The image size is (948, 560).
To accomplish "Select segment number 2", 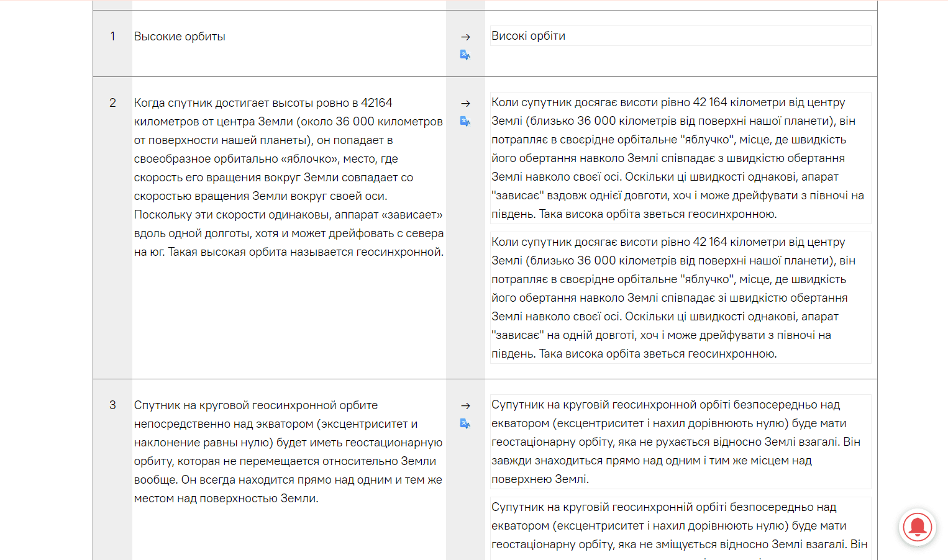I will (112, 103).
